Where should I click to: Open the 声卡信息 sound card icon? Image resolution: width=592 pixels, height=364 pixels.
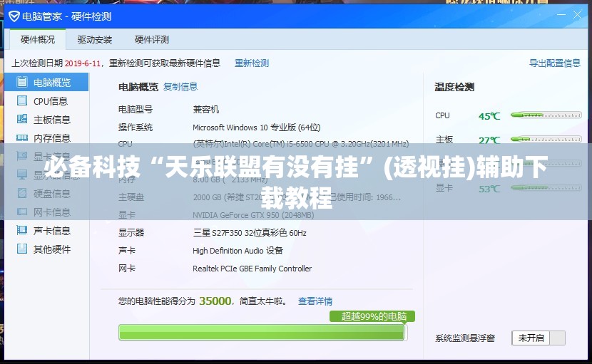coord(22,230)
